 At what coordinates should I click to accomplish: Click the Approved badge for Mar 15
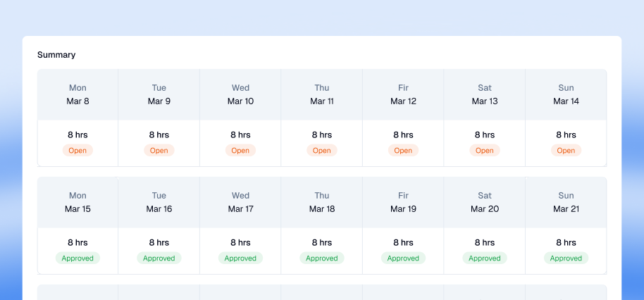(78, 258)
